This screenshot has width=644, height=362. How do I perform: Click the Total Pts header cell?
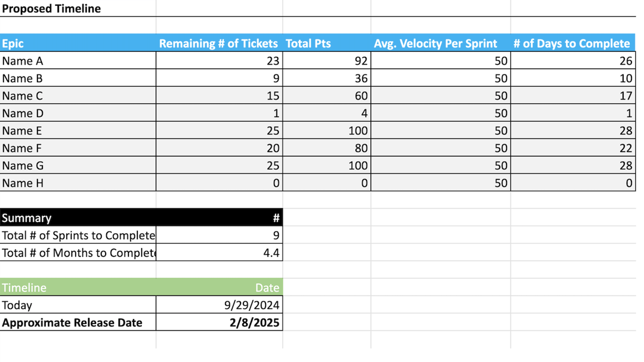[327, 43]
